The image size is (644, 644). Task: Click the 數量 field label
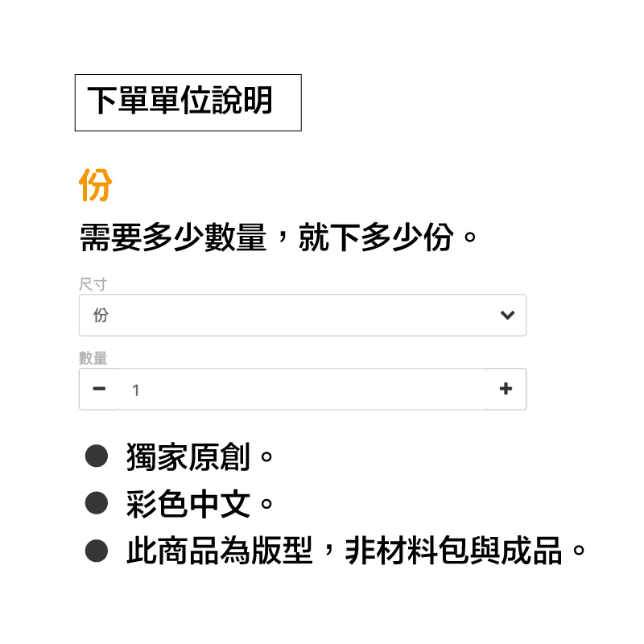click(93, 358)
